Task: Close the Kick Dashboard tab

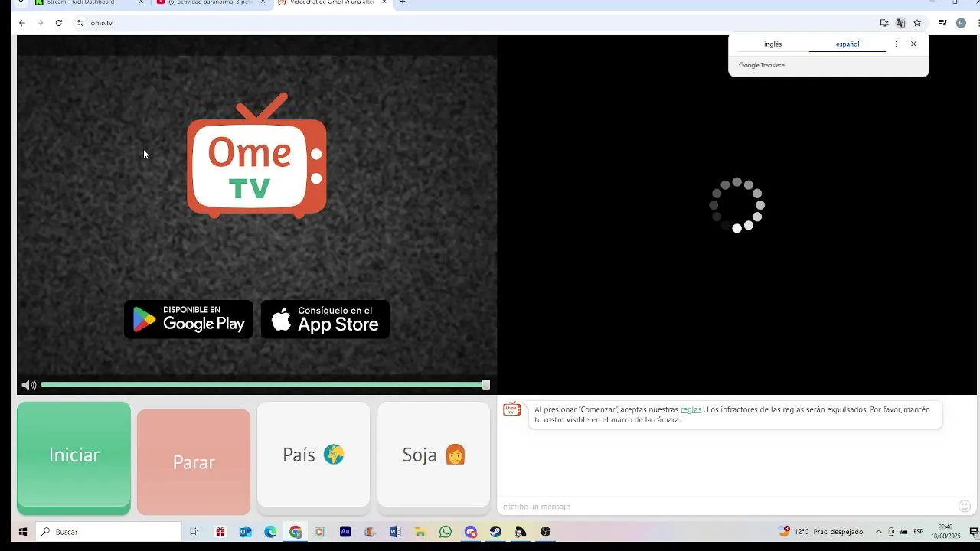Action: click(141, 2)
